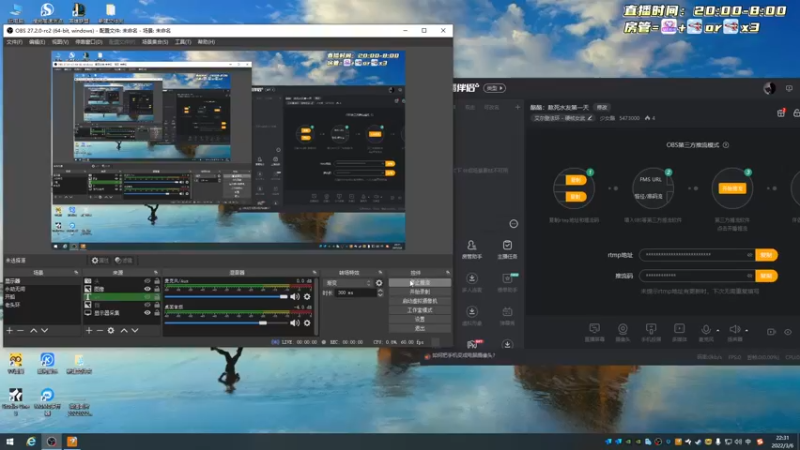The width and height of the screenshot is (800, 450).
Task: Add a new source with plus icon
Action: tap(89, 331)
